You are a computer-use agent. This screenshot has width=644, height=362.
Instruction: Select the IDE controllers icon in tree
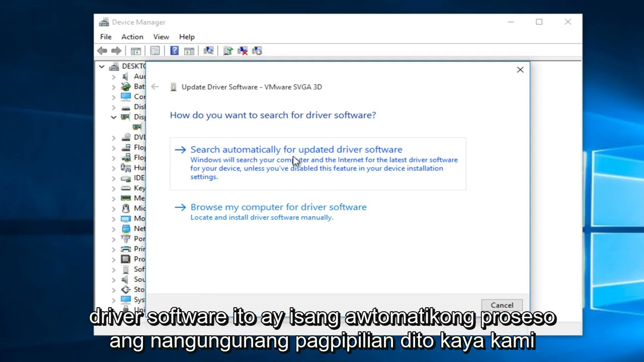click(x=126, y=178)
